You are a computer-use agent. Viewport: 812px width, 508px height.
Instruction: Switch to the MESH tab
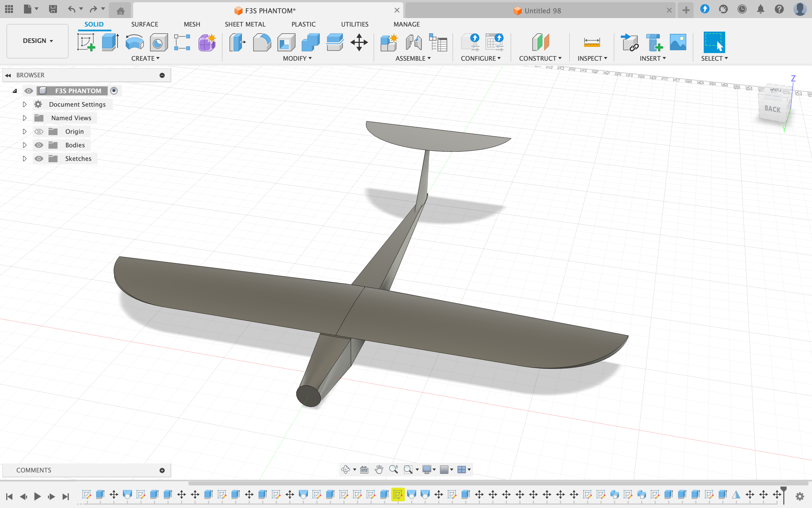coord(192,24)
